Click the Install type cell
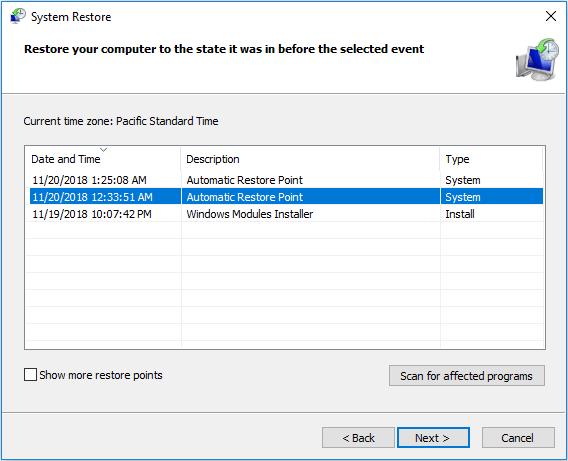The height and width of the screenshot is (461, 568). (460, 214)
